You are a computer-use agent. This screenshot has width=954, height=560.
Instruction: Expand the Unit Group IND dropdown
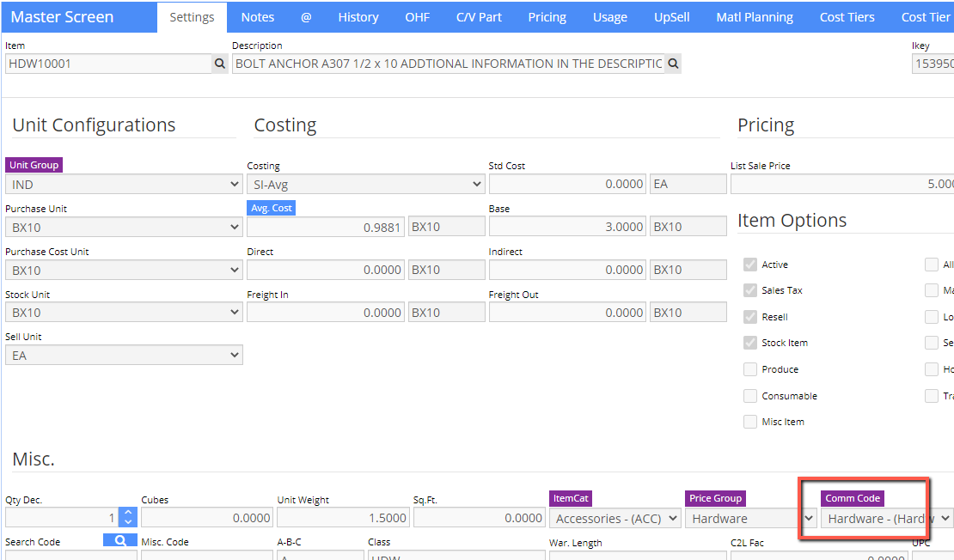point(124,185)
